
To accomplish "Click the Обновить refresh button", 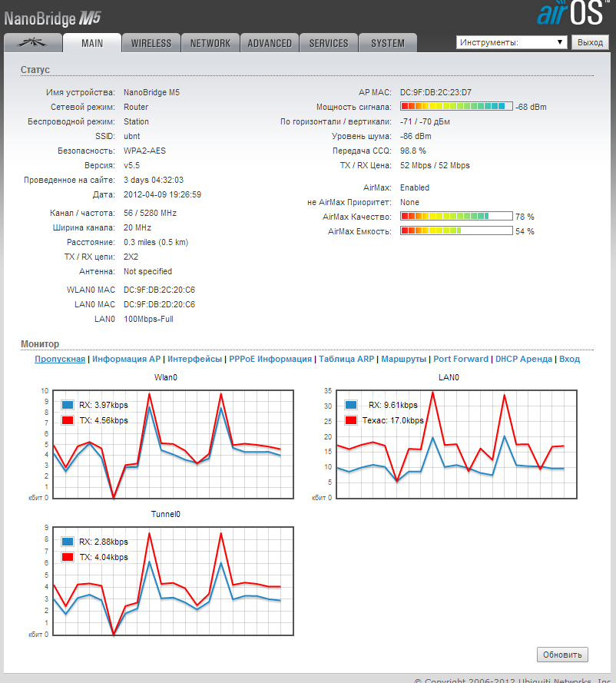I will click(x=562, y=655).
